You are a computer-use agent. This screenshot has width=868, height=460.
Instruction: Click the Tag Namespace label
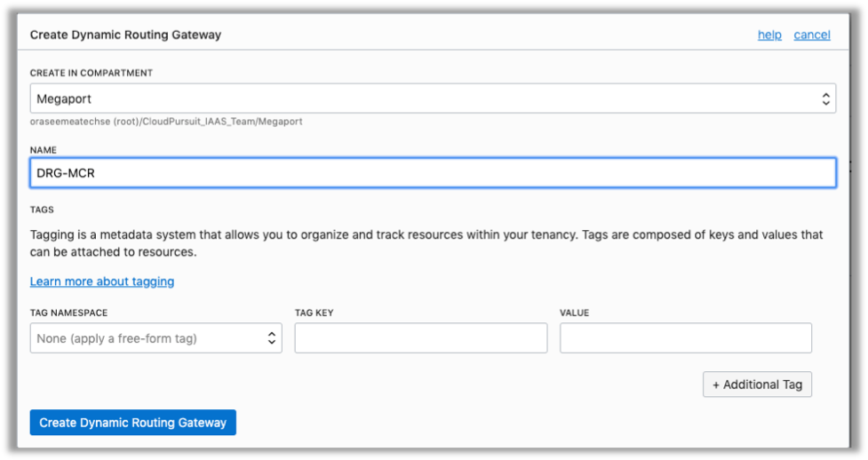[69, 313]
